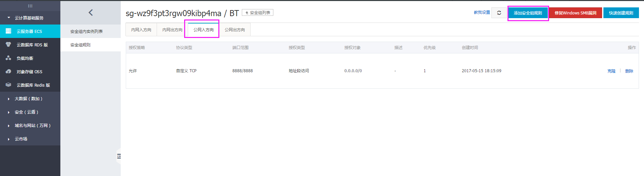The height and width of the screenshot is (176, 644).
Task: Click the RDS database icon
Action: 8,45
